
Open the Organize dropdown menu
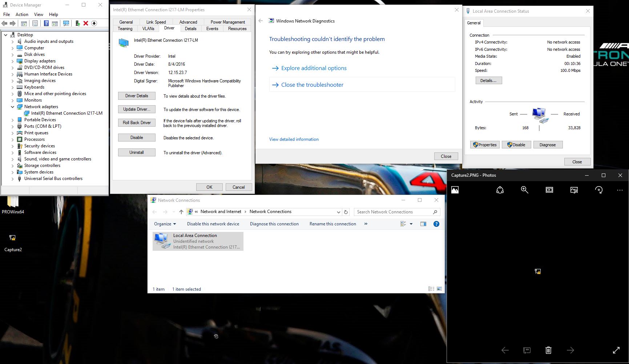click(x=165, y=224)
